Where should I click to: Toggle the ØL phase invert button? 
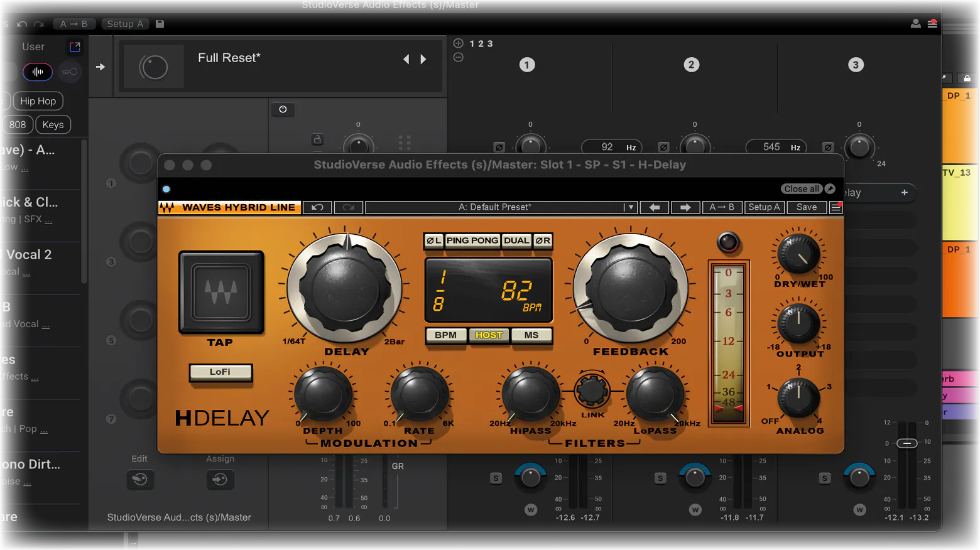tap(434, 240)
